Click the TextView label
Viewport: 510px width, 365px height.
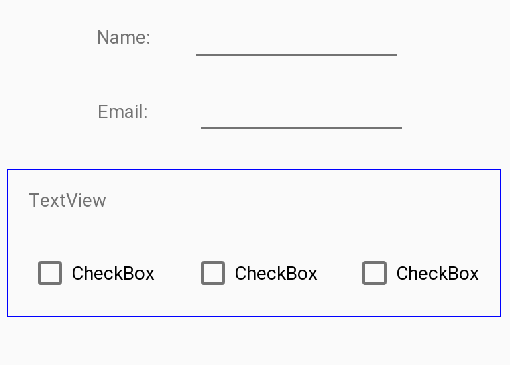[68, 201]
